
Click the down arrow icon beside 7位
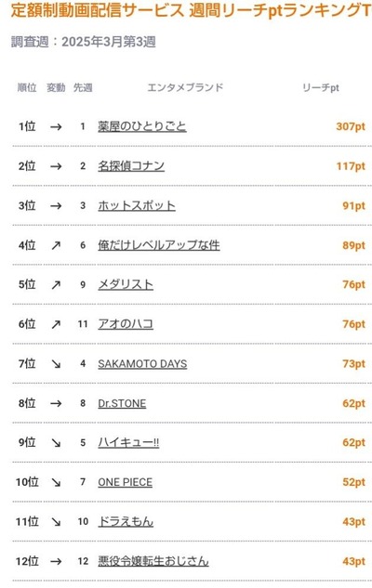click(56, 364)
